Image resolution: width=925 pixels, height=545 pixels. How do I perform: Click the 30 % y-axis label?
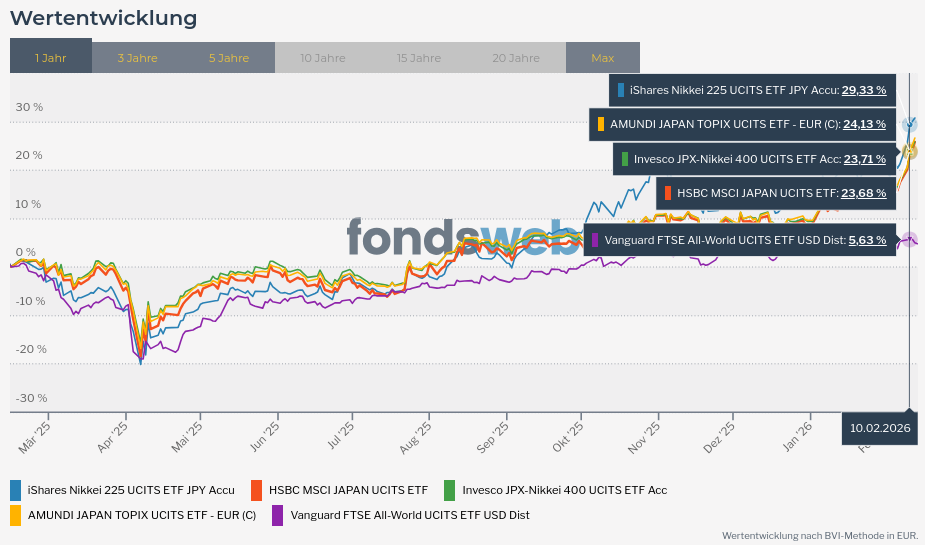29,107
